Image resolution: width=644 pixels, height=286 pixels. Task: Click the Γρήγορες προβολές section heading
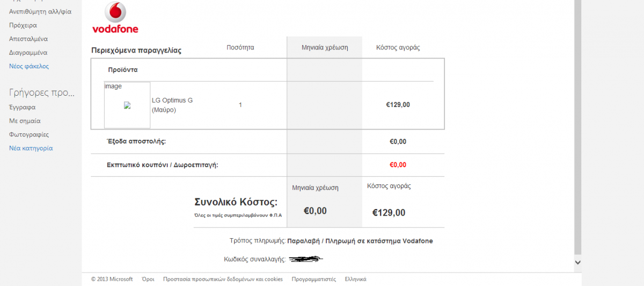point(42,92)
